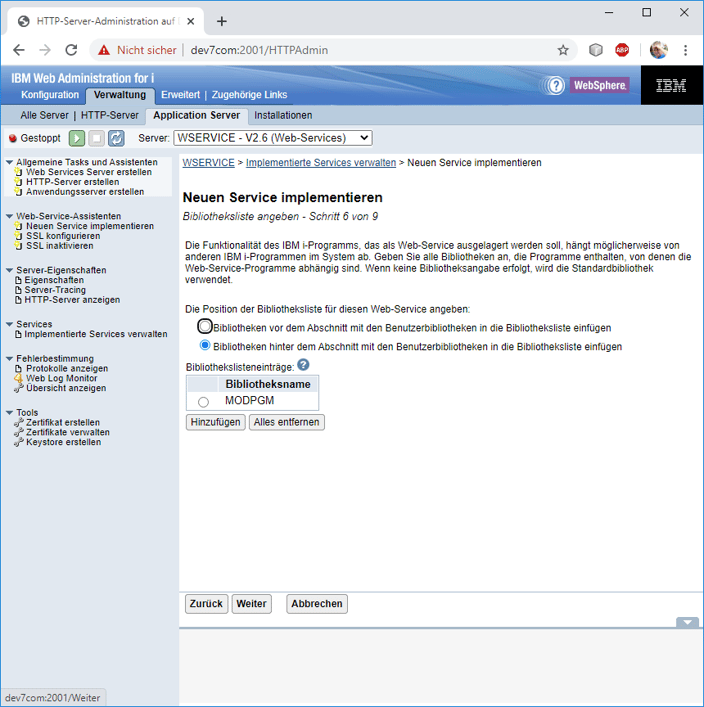Click the Zurück button

(x=206, y=604)
